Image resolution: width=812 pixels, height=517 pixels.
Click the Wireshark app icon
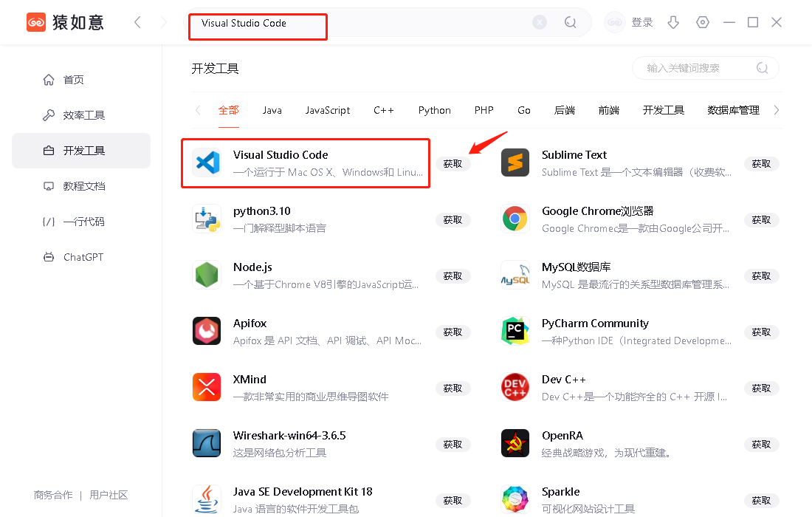207,443
